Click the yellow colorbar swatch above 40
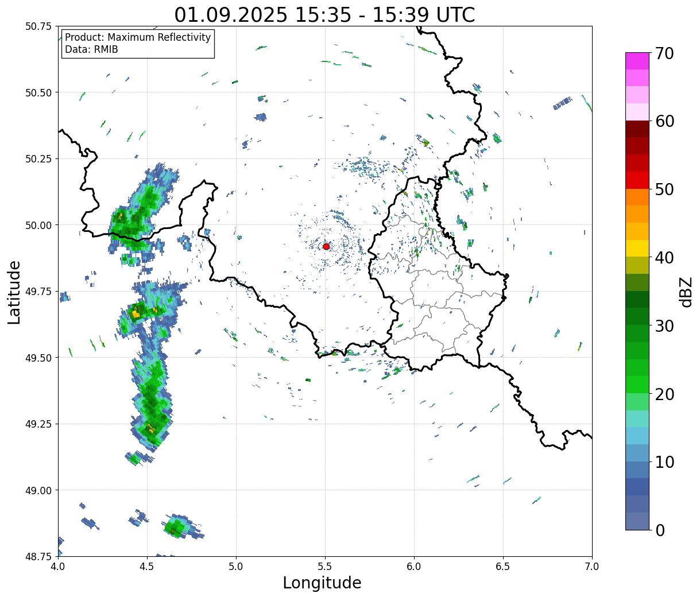This screenshot has height=597, width=700. [x=637, y=249]
